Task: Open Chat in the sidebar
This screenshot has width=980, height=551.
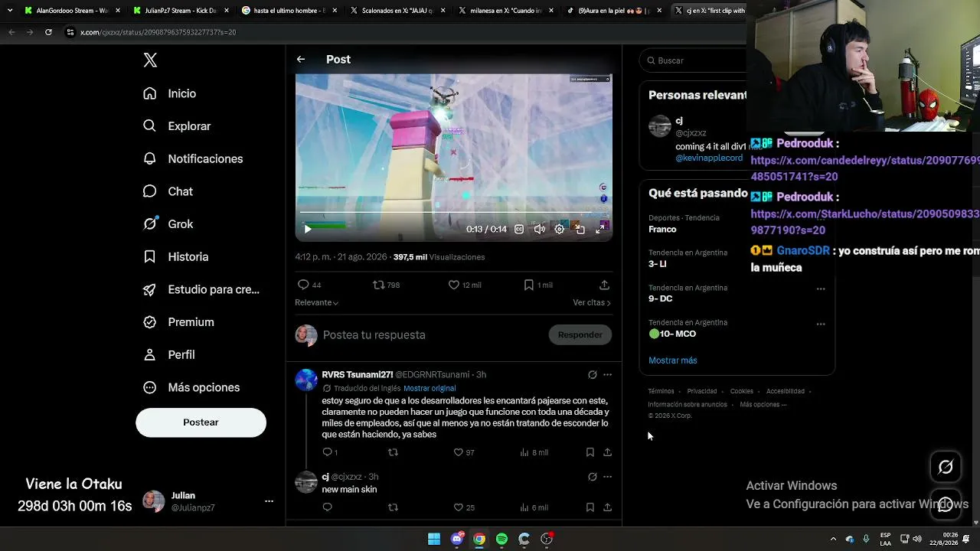Action: tap(168, 191)
